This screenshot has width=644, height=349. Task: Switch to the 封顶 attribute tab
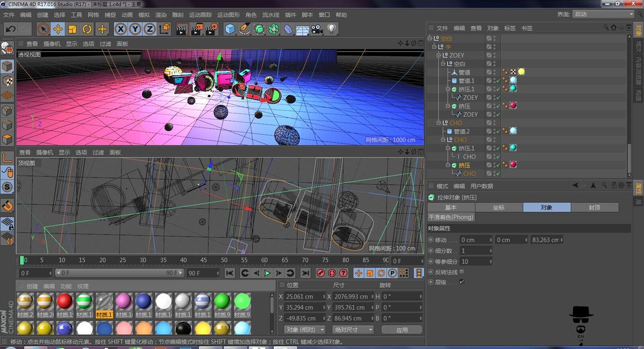tap(595, 208)
